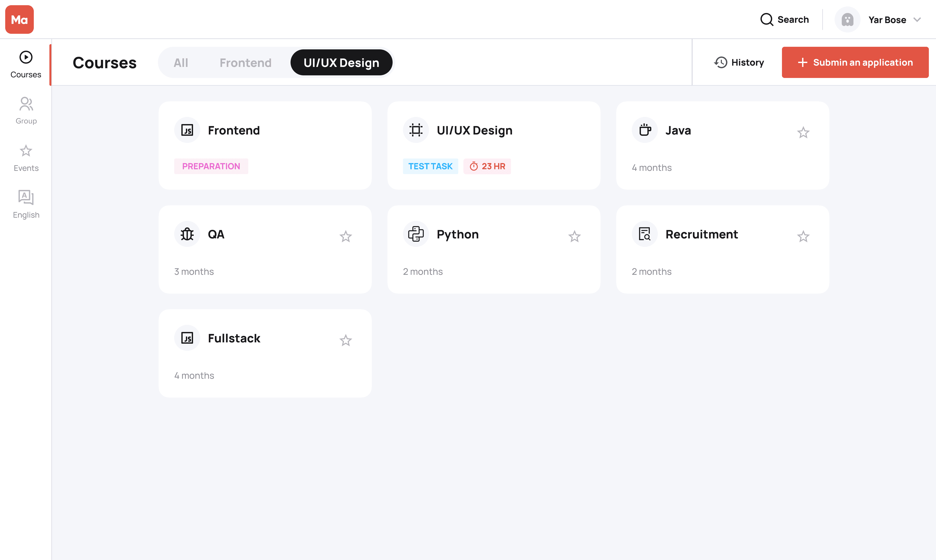Screen dimensions: 936x560
Task: Click the Ma logo icon
Action: (19, 20)
